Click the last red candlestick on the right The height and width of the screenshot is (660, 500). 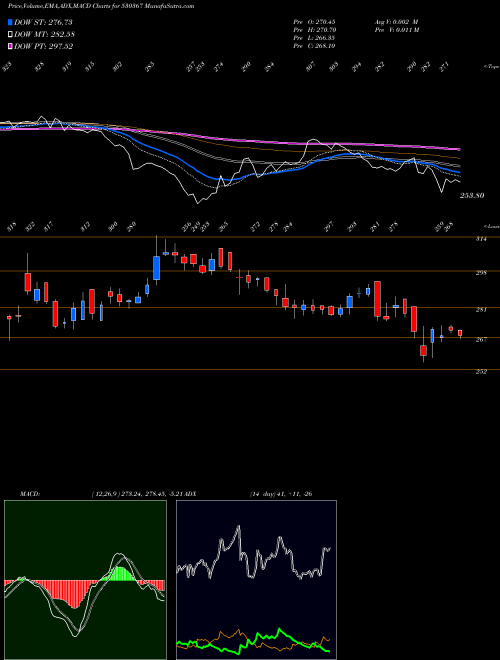pos(460,333)
